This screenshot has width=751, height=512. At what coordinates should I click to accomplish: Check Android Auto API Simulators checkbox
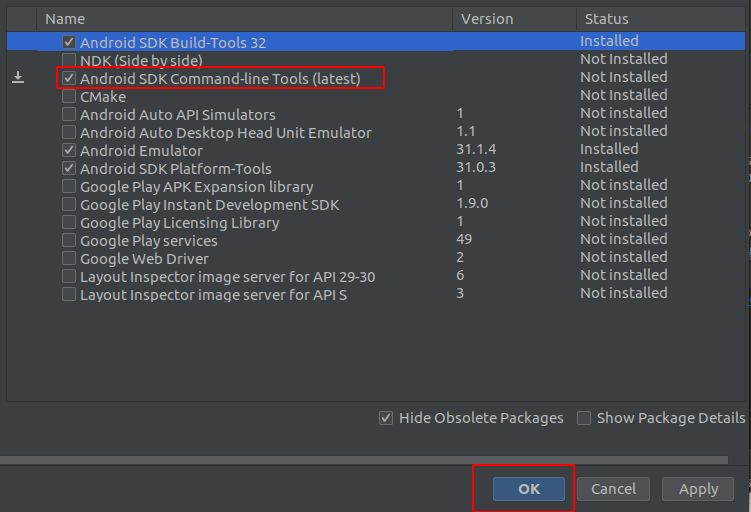tap(69, 114)
